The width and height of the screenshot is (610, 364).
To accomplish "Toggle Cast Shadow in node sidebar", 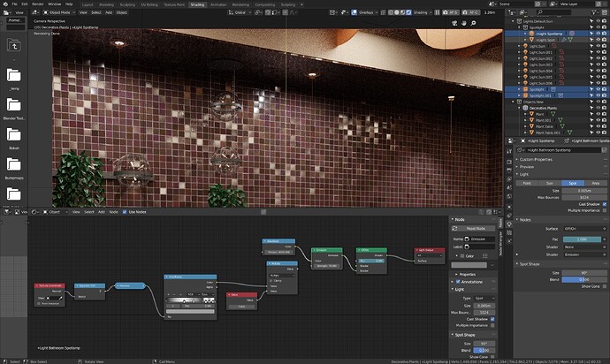I will pos(492,319).
